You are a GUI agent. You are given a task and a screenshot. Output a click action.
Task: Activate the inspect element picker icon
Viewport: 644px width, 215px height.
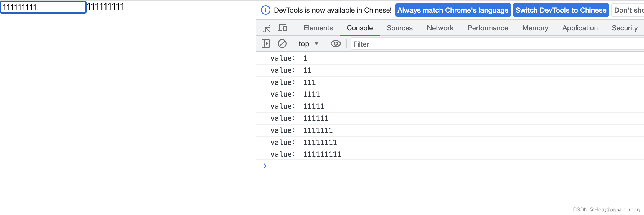click(266, 28)
